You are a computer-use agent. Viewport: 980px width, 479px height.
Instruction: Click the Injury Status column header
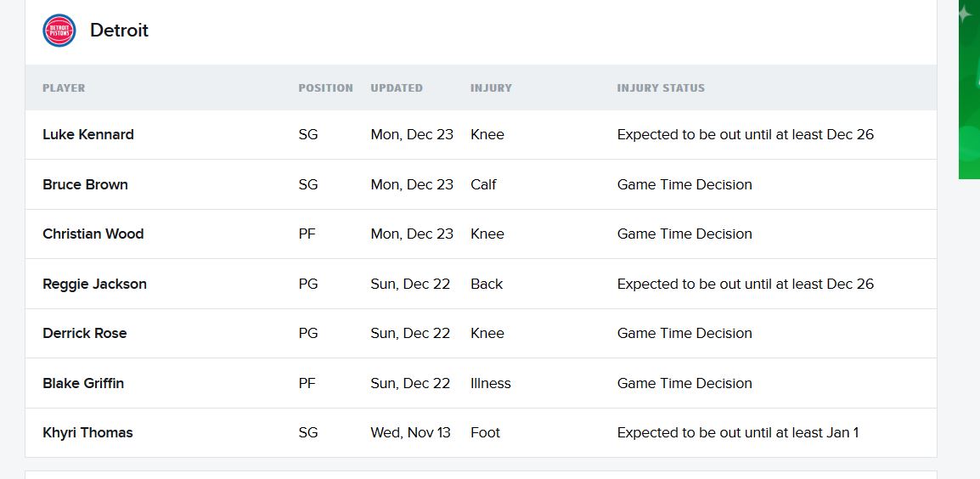pyautogui.click(x=661, y=87)
